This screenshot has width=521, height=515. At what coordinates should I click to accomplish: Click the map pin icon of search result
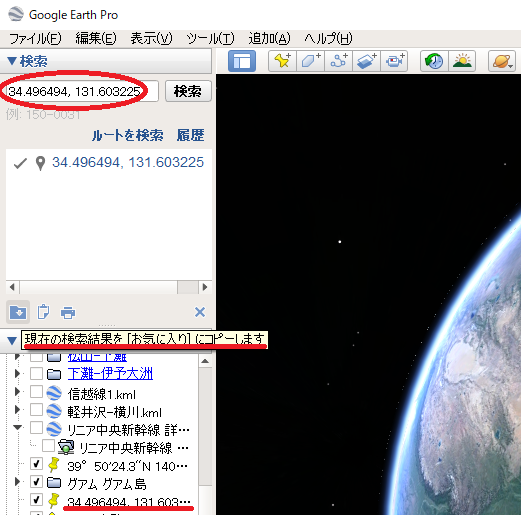40,163
